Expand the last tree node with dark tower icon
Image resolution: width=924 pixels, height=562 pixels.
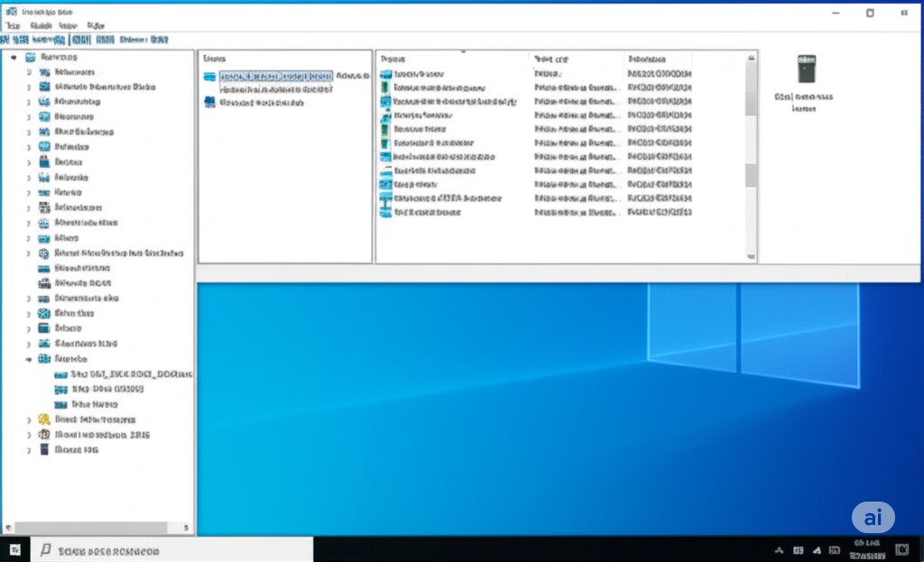click(28, 450)
